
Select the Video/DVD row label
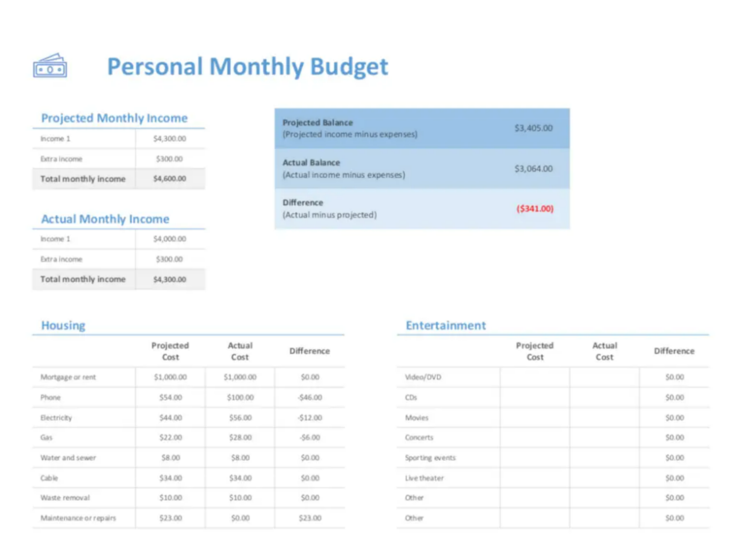coord(421,377)
